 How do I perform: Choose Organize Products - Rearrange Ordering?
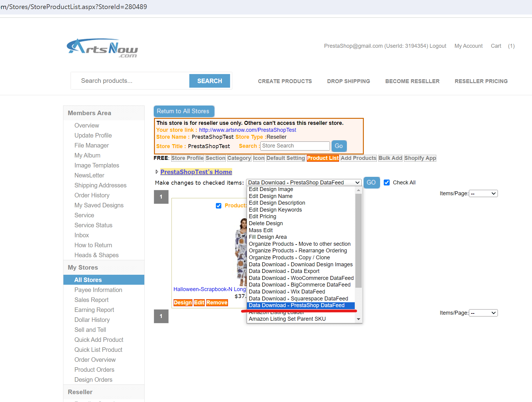(301, 251)
